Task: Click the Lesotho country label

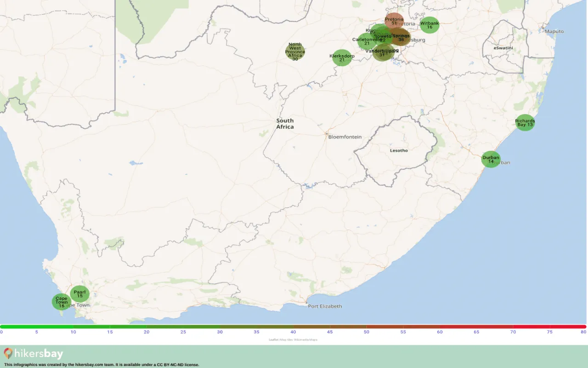Action: pyautogui.click(x=399, y=150)
